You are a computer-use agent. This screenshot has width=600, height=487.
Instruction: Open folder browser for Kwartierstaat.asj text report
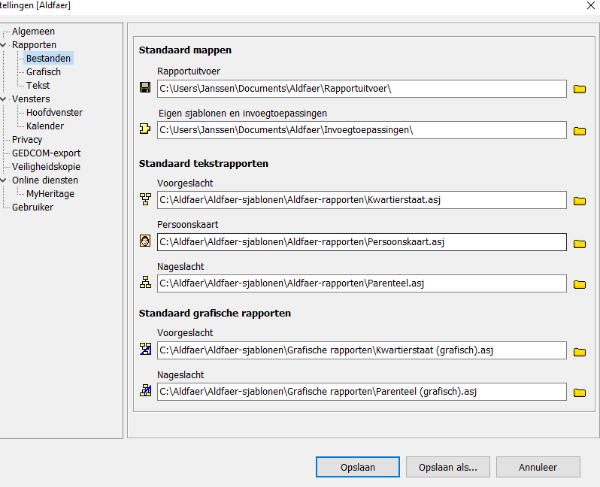(x=579, y=201)
